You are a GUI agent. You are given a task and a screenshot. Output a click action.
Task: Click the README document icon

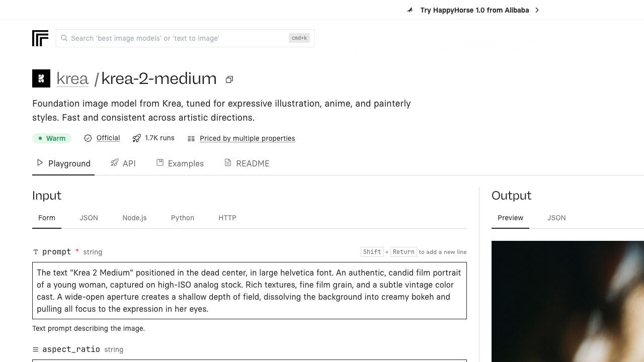[x=228, y=163]
